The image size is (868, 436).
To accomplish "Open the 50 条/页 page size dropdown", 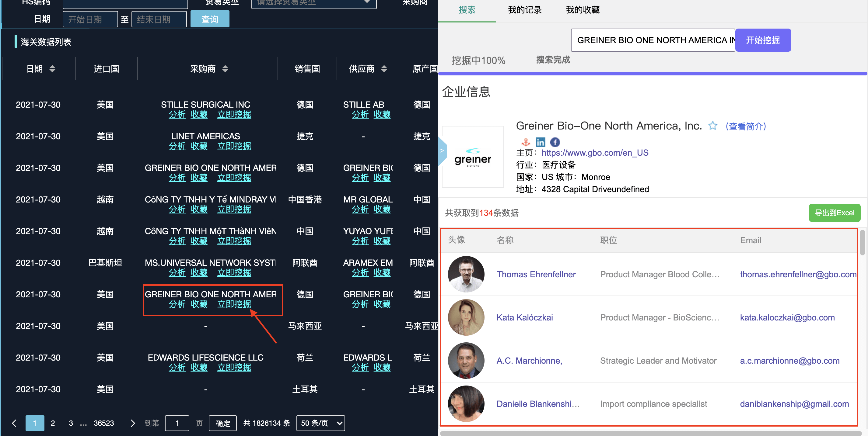I will (320, 423).
